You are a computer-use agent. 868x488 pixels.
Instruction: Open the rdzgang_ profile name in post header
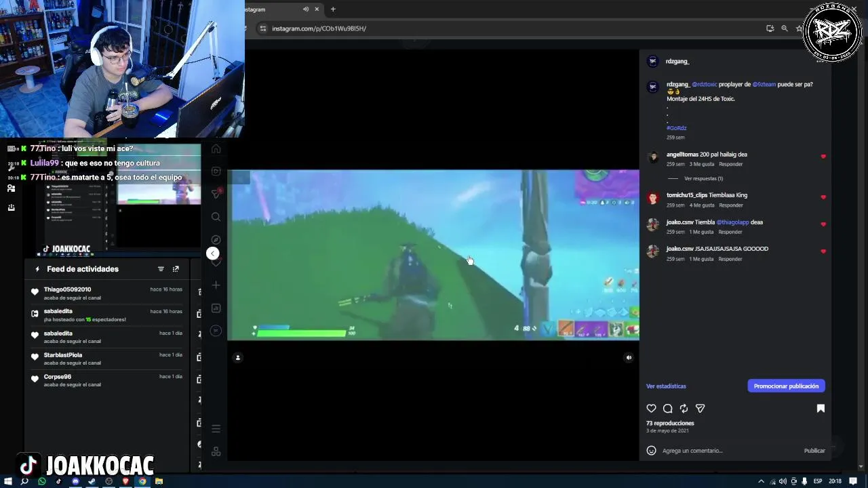[x=677, y=61]
